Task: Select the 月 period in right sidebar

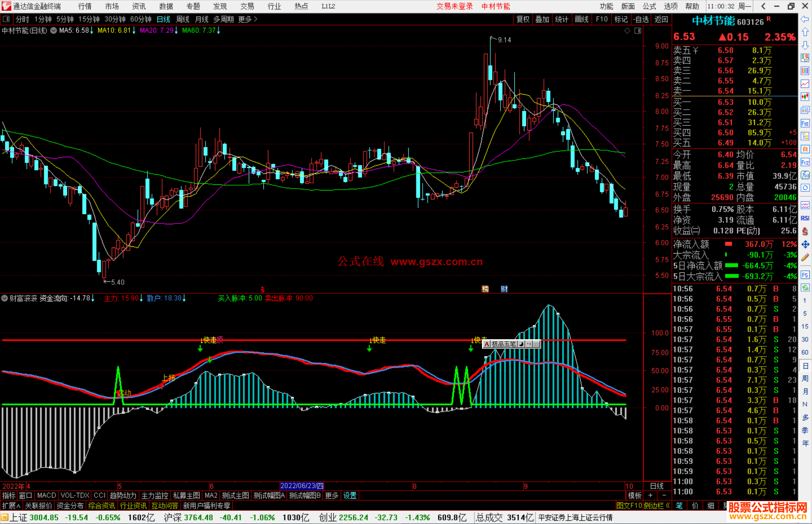Action: 805,391
